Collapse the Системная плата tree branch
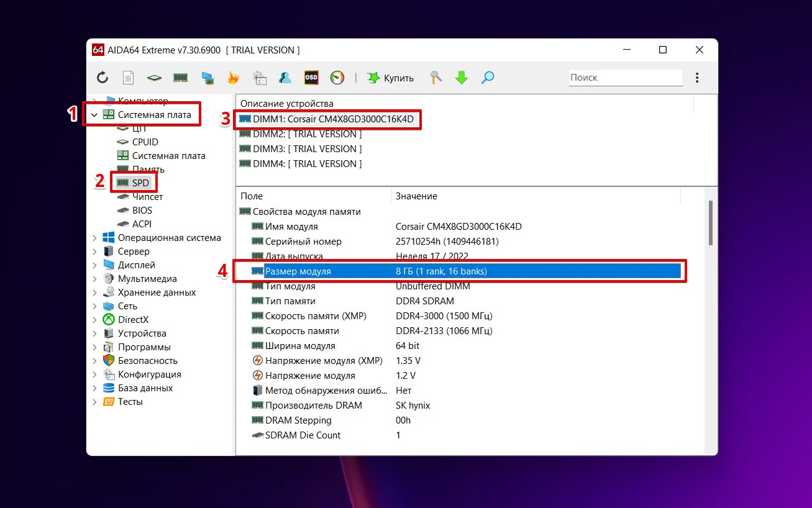This screenshot has height=508, width=812. coord(94,115)
